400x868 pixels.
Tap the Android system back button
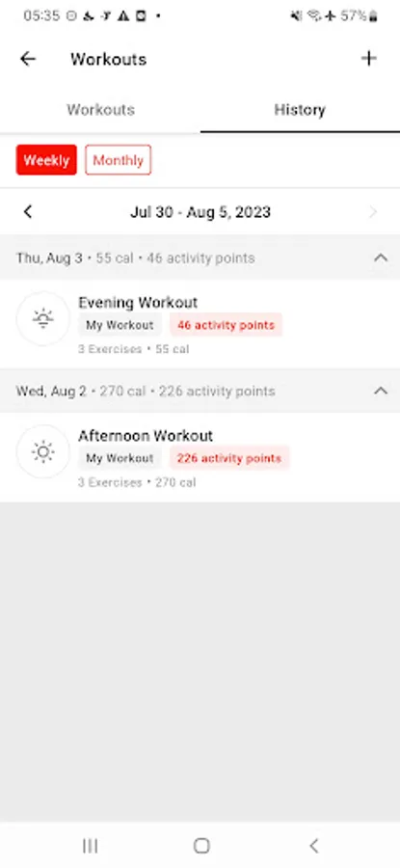pyautogui.click(x=313, y=845)
